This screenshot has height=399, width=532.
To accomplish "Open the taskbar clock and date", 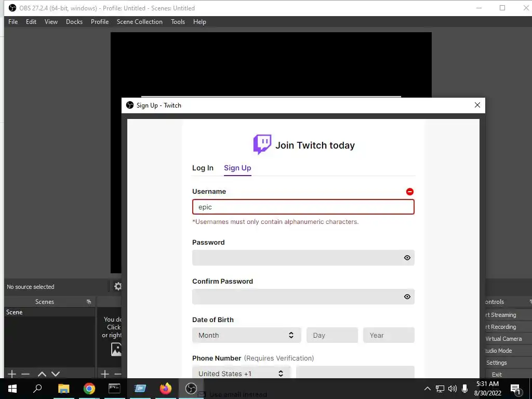I will point(487,389).
